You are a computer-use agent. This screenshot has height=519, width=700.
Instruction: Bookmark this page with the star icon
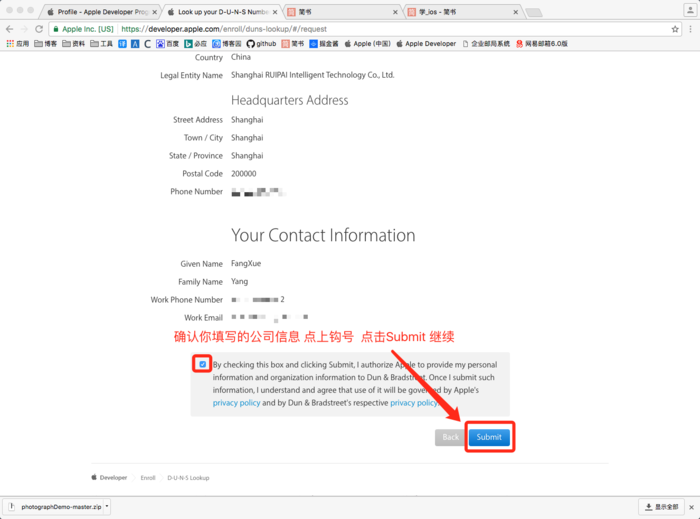675,29
